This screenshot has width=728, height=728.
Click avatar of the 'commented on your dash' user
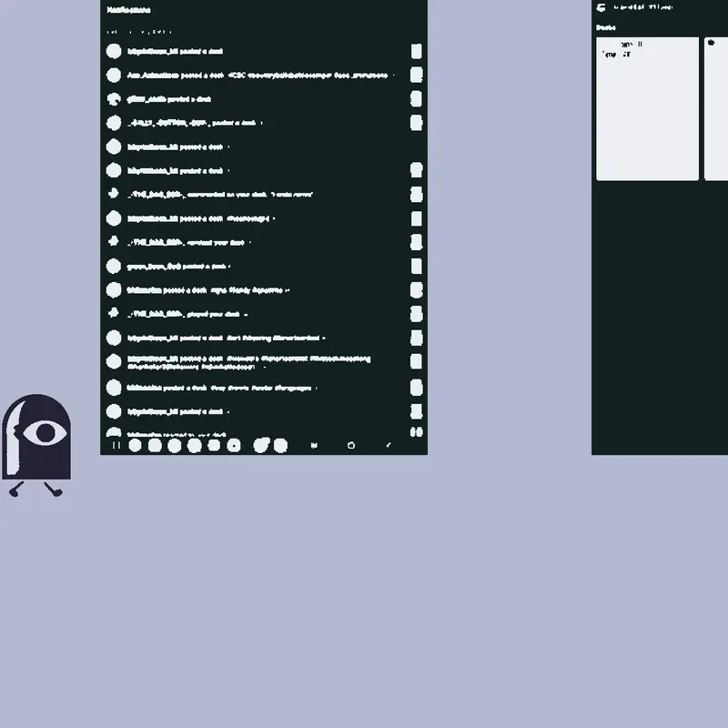tap(113, 193)
